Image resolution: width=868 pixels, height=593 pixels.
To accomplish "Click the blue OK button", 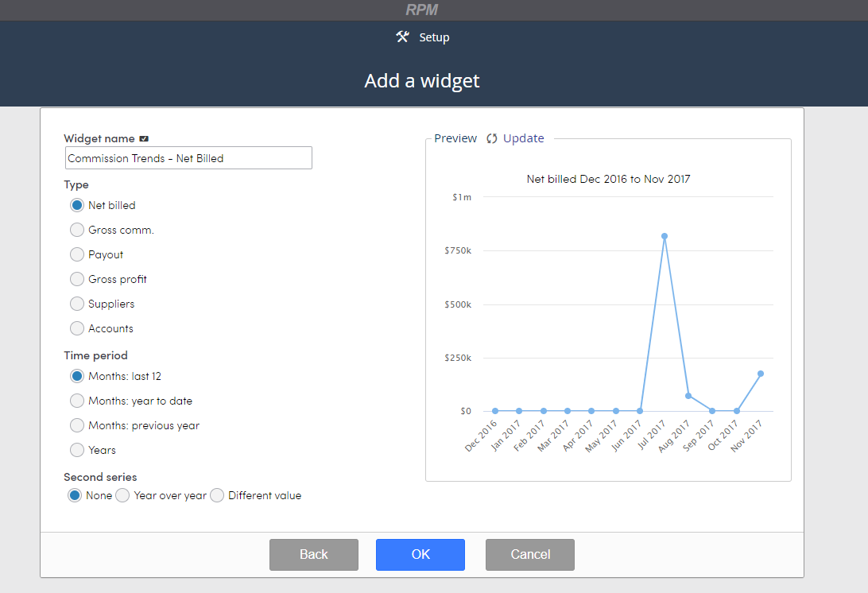I will pyautogui.click(x=420, y=554).
